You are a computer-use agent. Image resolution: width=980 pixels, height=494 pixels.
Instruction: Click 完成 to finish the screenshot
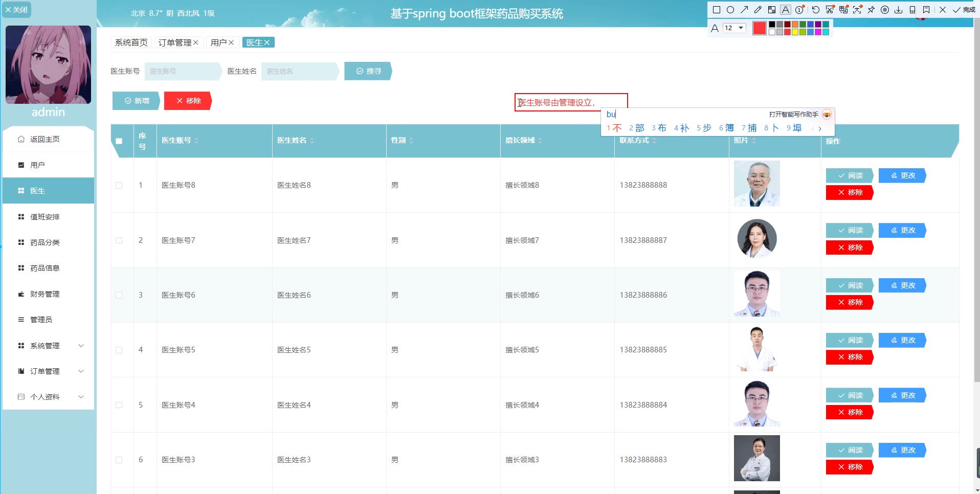[964, 10]
